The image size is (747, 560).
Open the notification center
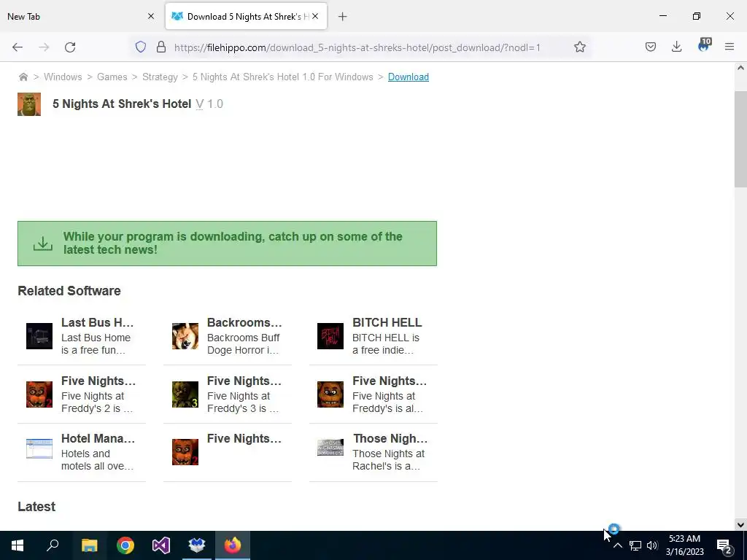click(x=724, y=546)
